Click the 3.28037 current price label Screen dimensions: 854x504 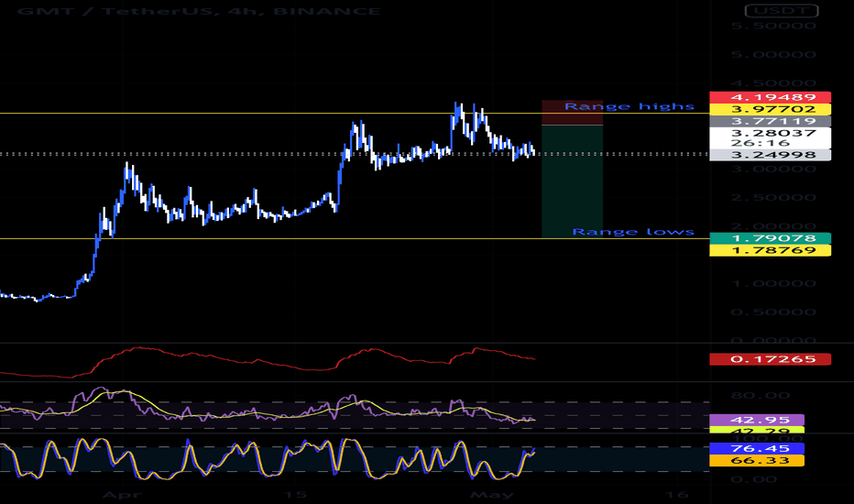pyautogui.click(x=773, y=133)
